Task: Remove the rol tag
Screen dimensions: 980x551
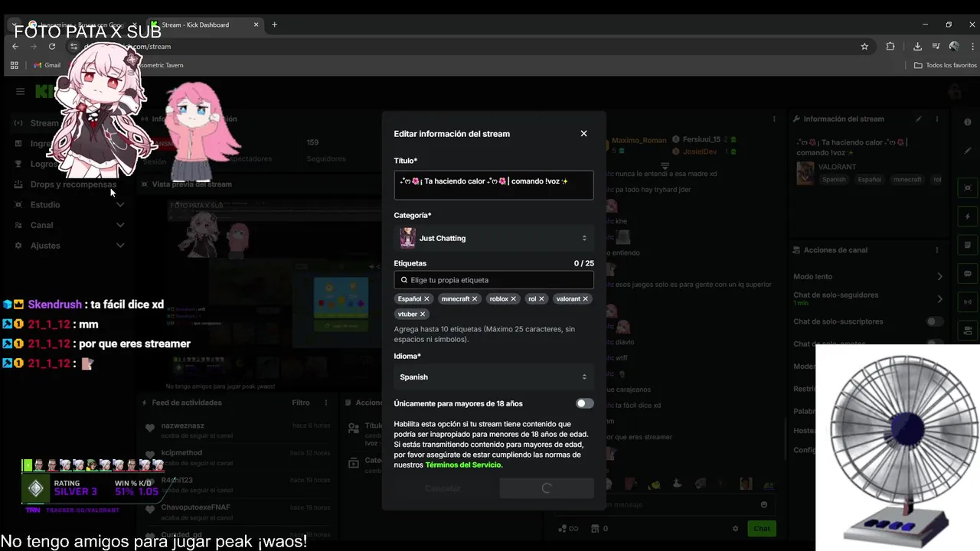Action: (541, 299)
